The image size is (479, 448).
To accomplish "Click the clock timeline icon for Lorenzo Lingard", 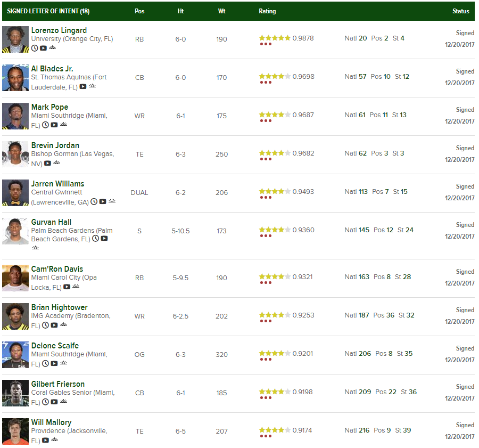I will (35, 48).
